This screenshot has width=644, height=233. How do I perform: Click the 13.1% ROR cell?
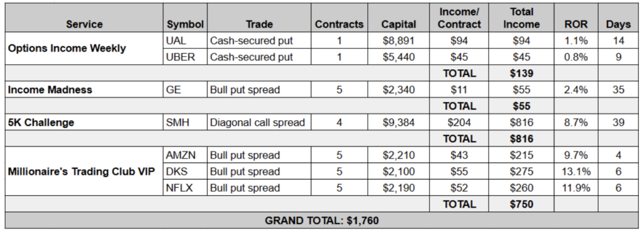(576, 171)
